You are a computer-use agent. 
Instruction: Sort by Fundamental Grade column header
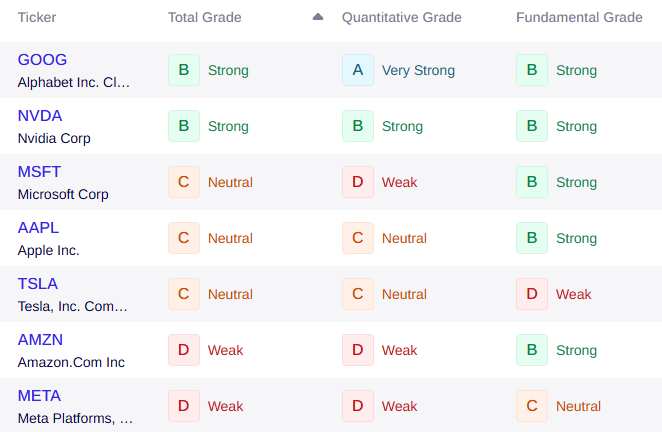pos(579,17)
